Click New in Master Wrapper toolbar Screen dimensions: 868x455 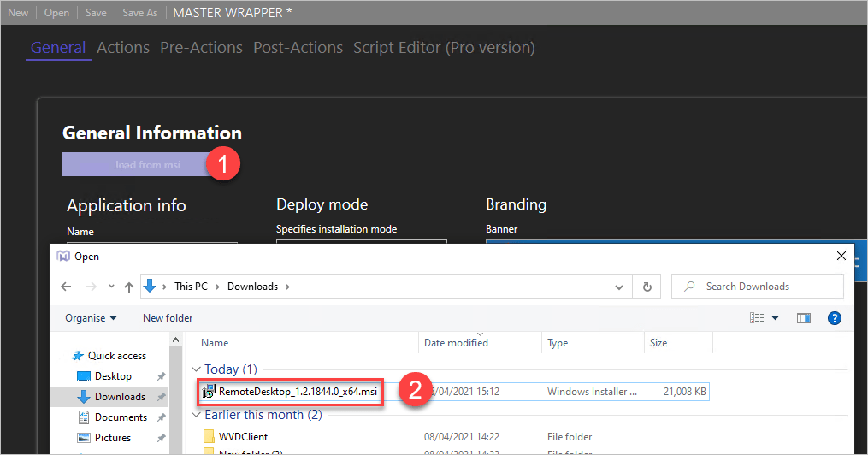coord(18,12)
